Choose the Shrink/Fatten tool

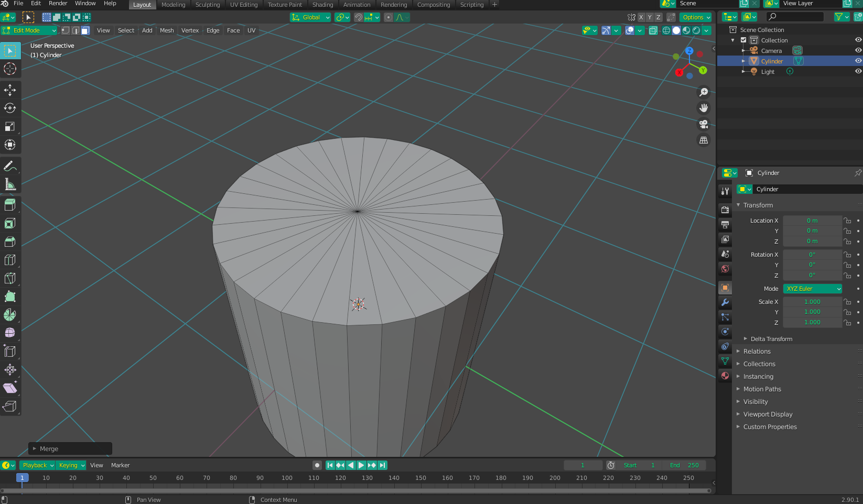(10, 370)
